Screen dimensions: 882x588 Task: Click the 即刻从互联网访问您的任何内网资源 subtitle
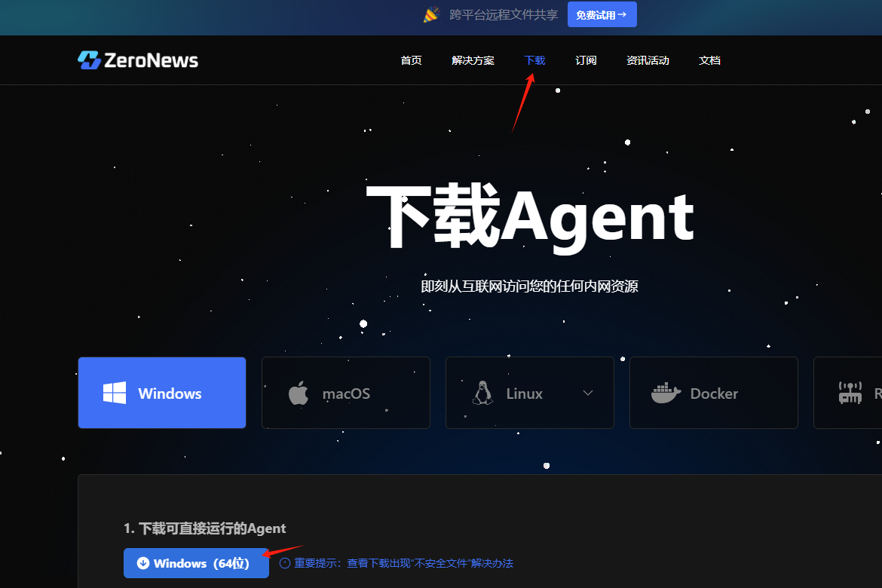pos(530,286)
